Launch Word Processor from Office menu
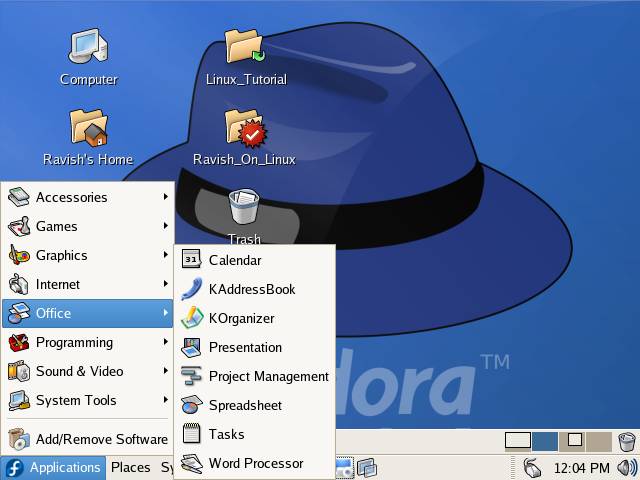The width and height of the screenshot is (640, 480). click(255, 463)
